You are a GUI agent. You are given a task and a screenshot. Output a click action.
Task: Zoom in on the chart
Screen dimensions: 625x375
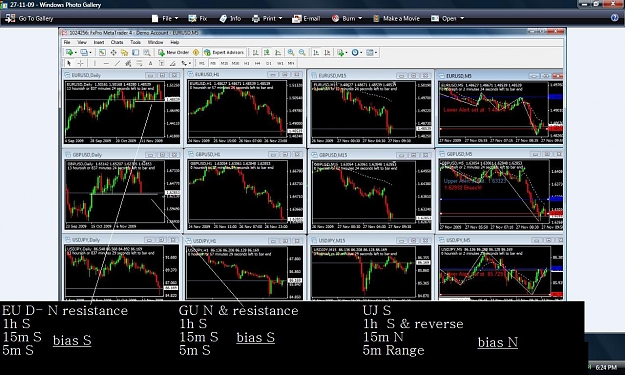pos(291,52)
